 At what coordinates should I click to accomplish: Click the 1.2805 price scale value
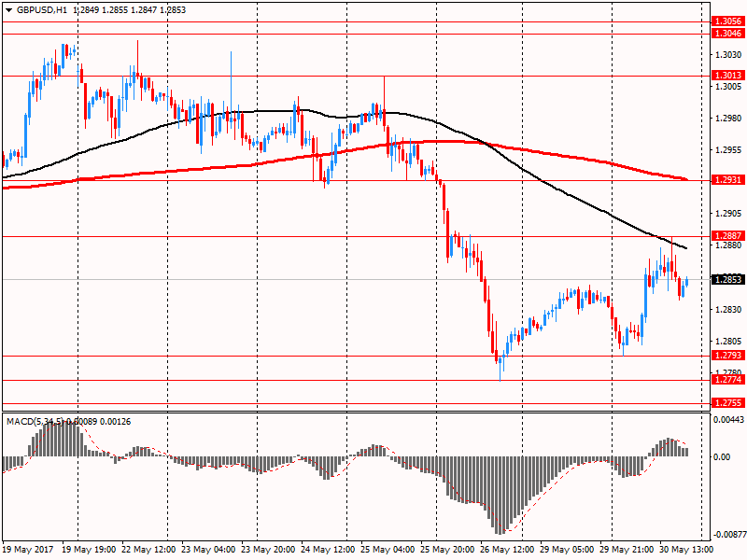[x=729, y=342]
